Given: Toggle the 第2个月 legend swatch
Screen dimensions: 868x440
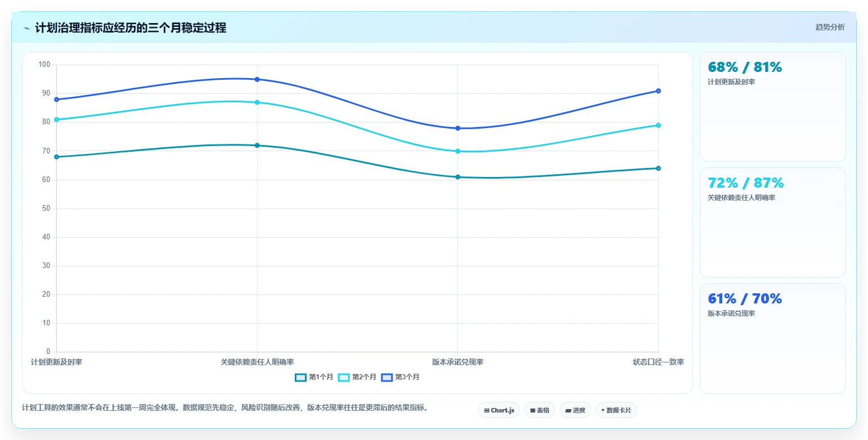Looking at the screenshot, I should tap(344, 377).
